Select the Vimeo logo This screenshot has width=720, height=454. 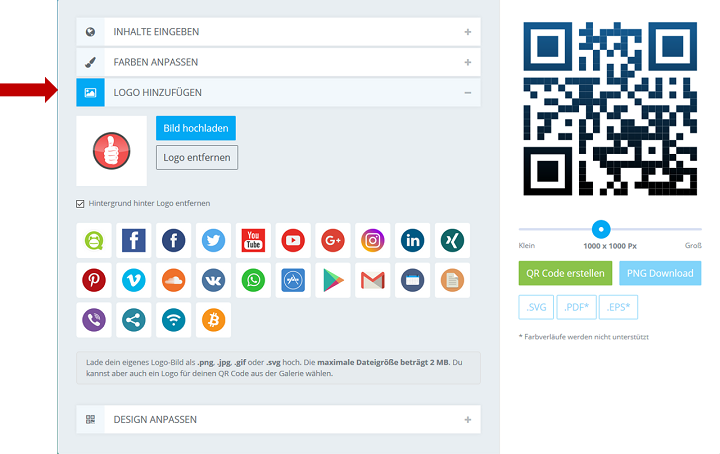click(134, 280)
